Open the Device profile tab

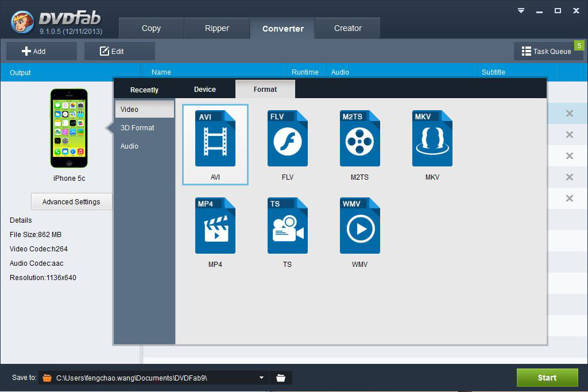(x=205, y=89)
